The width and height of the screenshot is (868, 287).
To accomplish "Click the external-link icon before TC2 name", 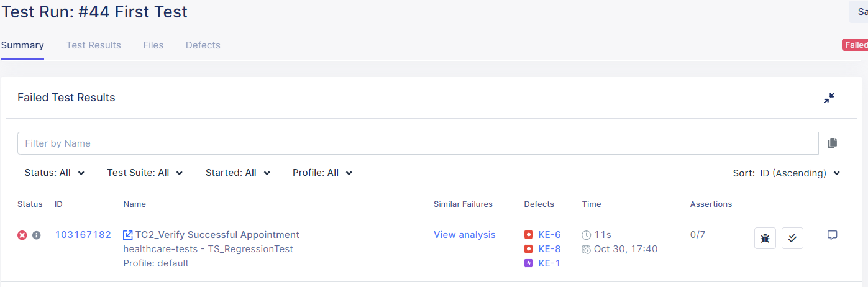I will [x=128, y=235].
